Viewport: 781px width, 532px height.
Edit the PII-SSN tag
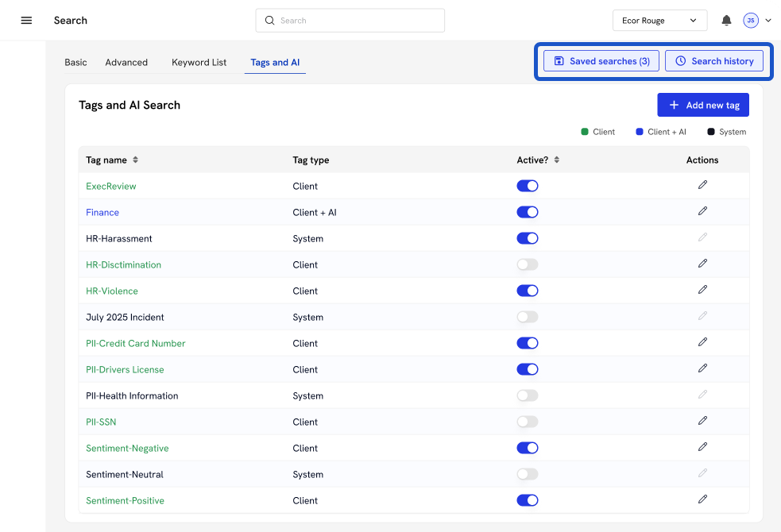pyautogui.click(x=702, y=421)
